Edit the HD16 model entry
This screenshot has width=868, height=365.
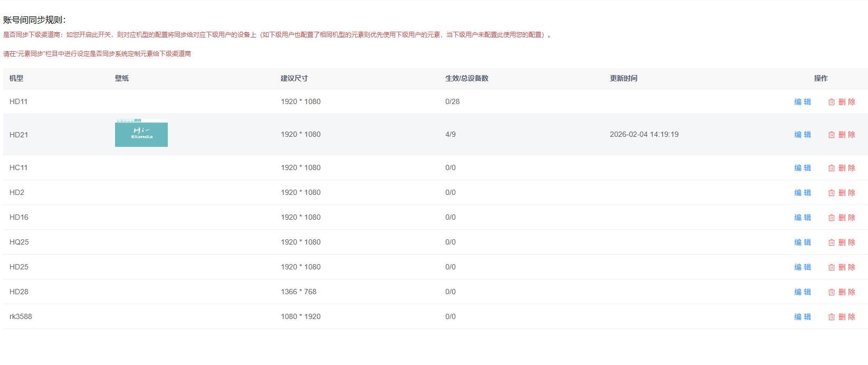[803, 218]
